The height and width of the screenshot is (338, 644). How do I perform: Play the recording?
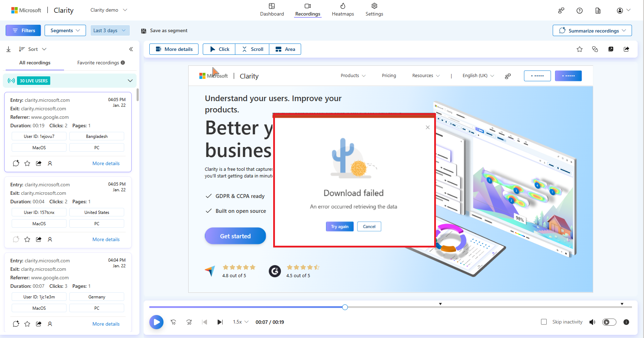156,322
